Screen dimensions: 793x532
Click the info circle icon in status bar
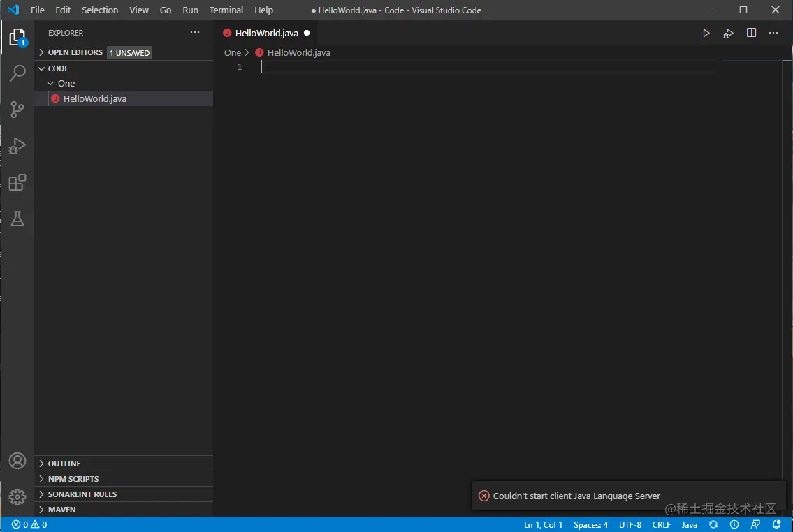[734, 524]
